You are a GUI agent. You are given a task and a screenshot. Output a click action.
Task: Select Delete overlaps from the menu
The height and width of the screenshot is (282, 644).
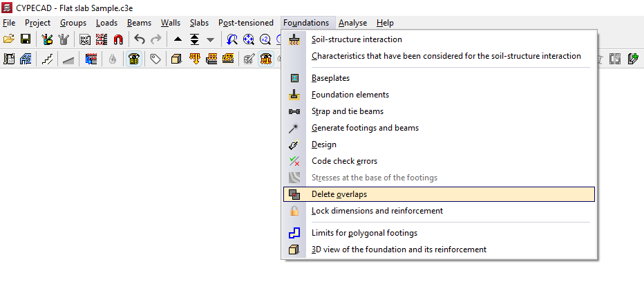(339, 194)
